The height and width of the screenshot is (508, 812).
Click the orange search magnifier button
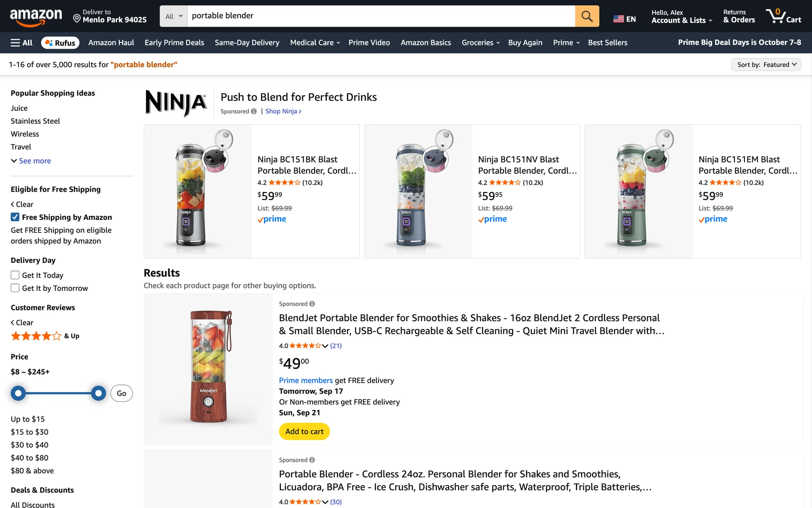pos(587,16)
